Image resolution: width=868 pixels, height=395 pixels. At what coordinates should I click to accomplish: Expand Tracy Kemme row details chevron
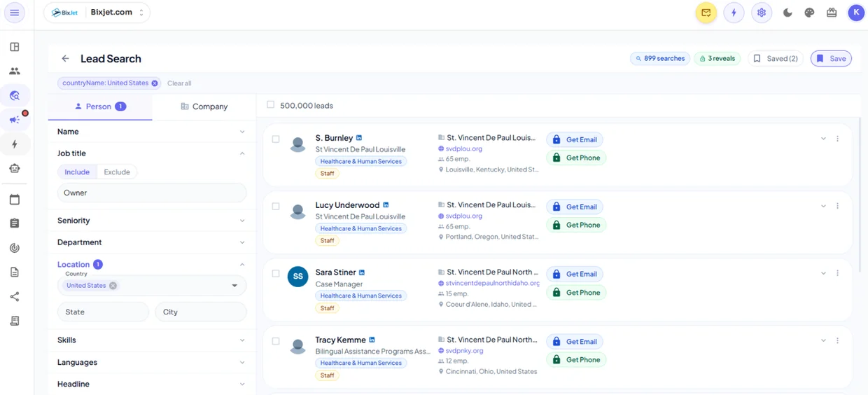click(x=823, y=340)
